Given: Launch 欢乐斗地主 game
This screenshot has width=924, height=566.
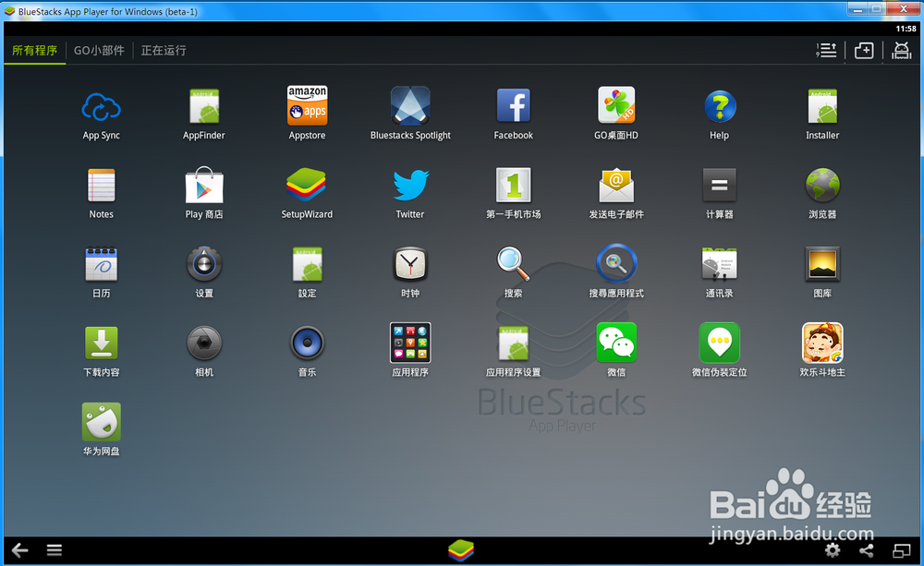Looking at the screenshot, I should [822, 343].
